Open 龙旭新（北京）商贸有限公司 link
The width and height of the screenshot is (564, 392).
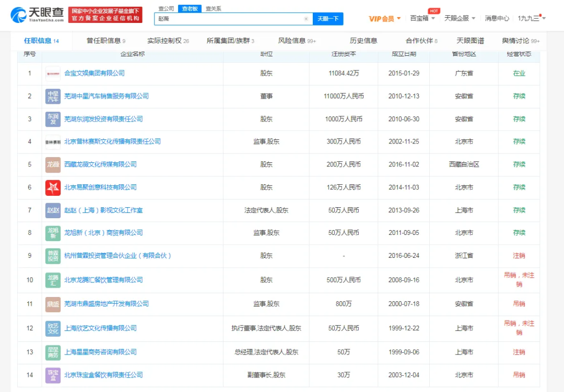[x=103, y=233]
